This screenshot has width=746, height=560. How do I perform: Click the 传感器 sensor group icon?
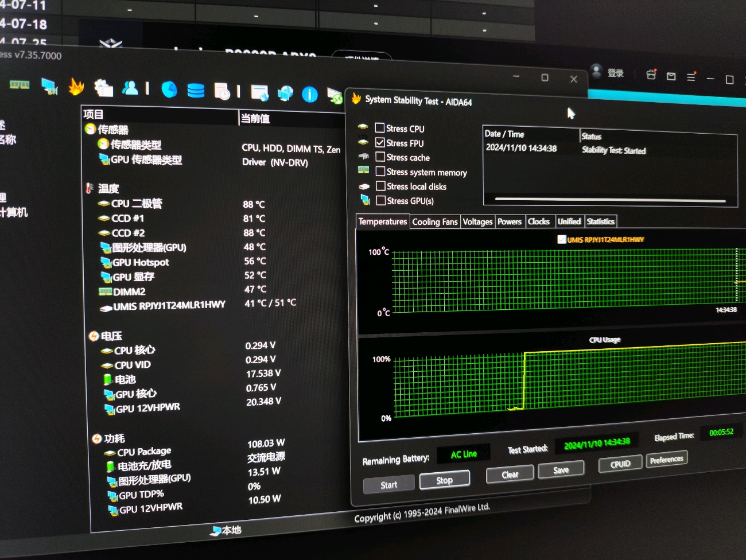pyautogui.click(x=90, y=129)
